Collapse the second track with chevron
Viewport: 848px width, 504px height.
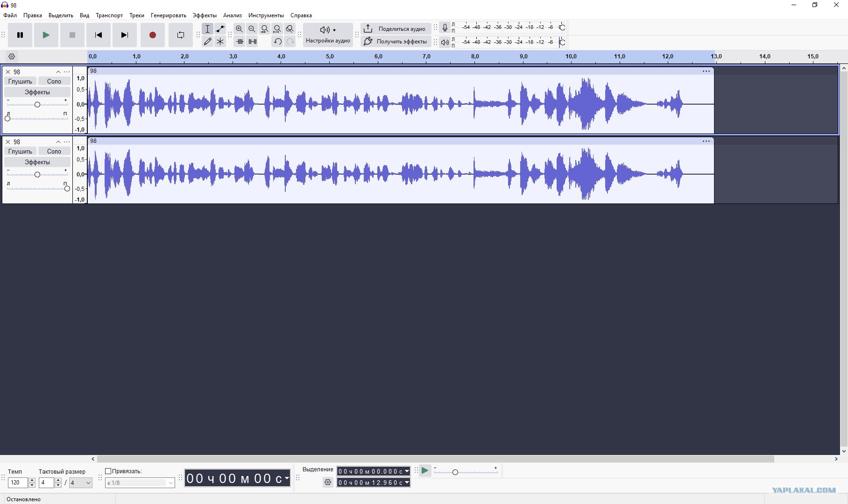(x=58, y=142)
